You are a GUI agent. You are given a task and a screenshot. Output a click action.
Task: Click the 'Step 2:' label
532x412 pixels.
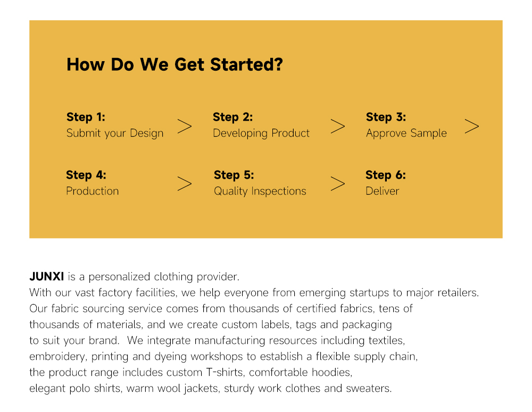tap(233, 117)
